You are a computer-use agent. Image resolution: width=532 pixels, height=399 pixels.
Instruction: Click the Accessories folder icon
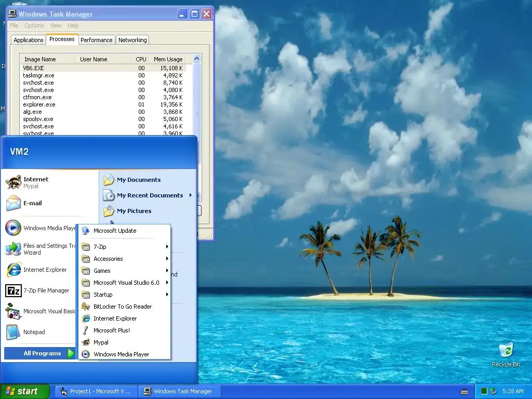tap(86, 259)
